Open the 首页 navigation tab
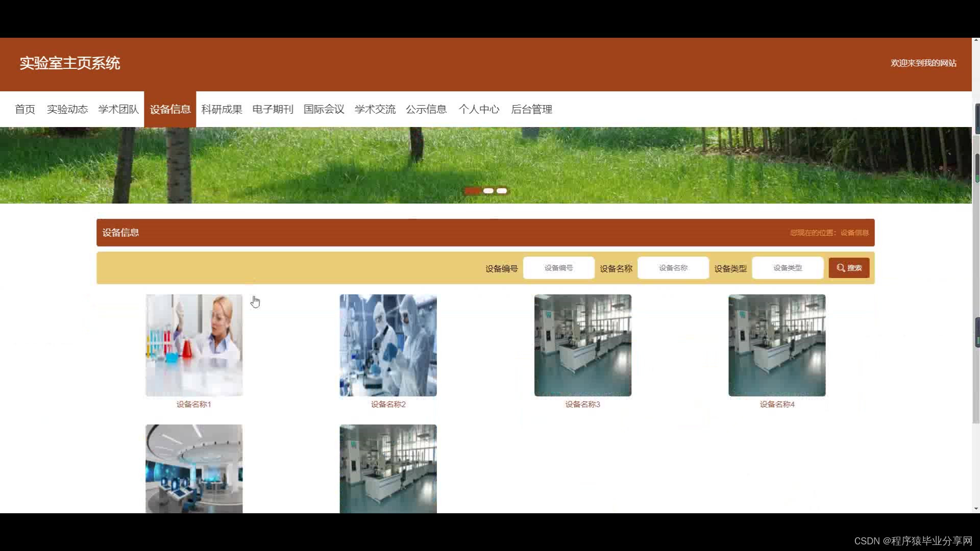Screen dimensions: 980x551 25,109
